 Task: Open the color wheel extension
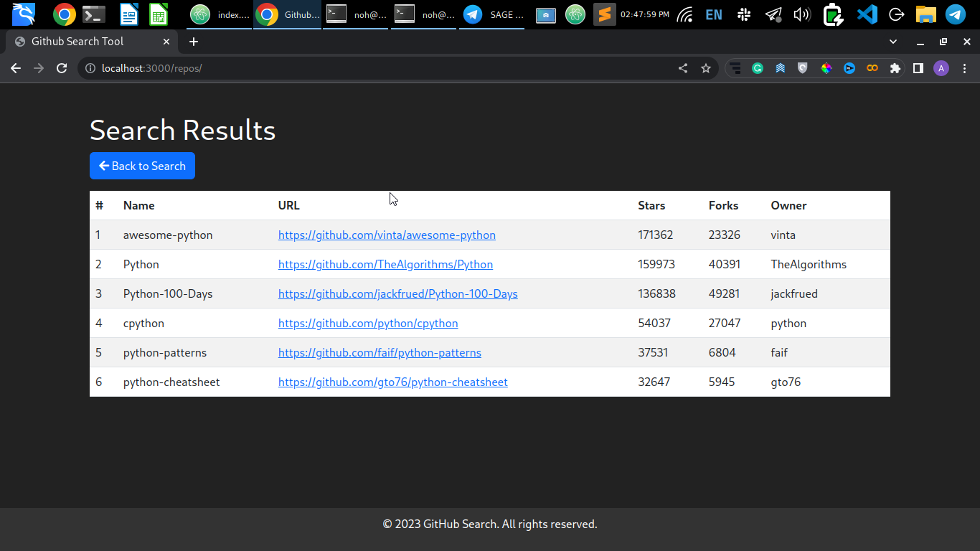tap(826, 68)
